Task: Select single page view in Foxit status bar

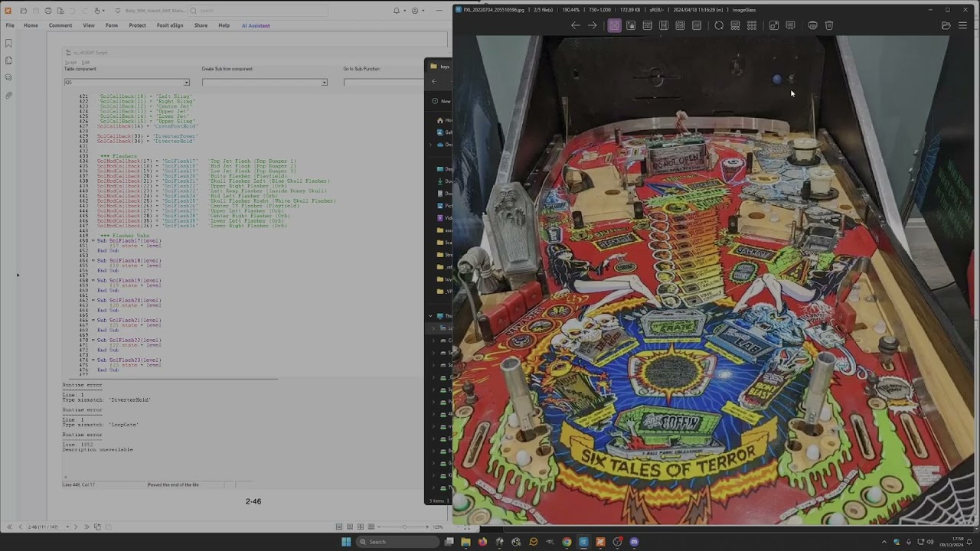Action: 339,527
